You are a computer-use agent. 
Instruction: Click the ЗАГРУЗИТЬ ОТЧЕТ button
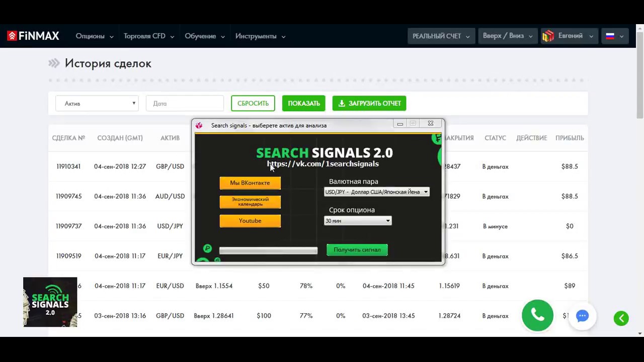tap(369, 103)
